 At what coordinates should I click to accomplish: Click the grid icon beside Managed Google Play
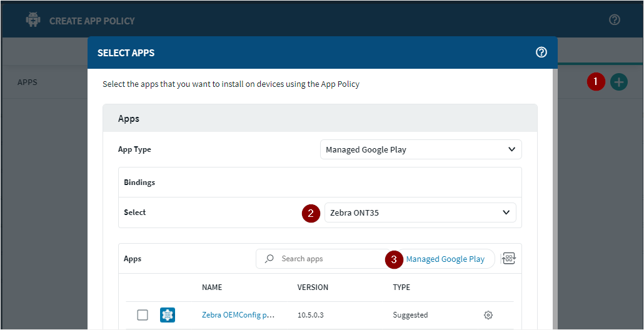(x=508, y=259)
